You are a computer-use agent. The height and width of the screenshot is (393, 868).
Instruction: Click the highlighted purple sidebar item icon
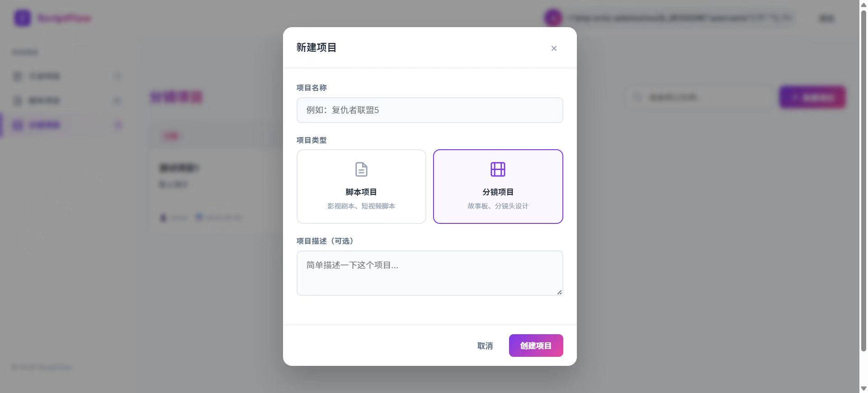[18, 125]
